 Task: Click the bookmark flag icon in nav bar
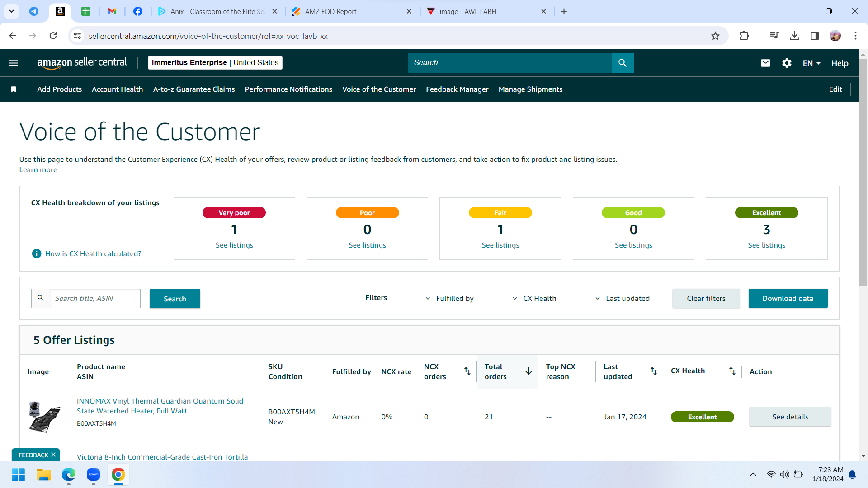pyautogui.click(x=14, y=89)
